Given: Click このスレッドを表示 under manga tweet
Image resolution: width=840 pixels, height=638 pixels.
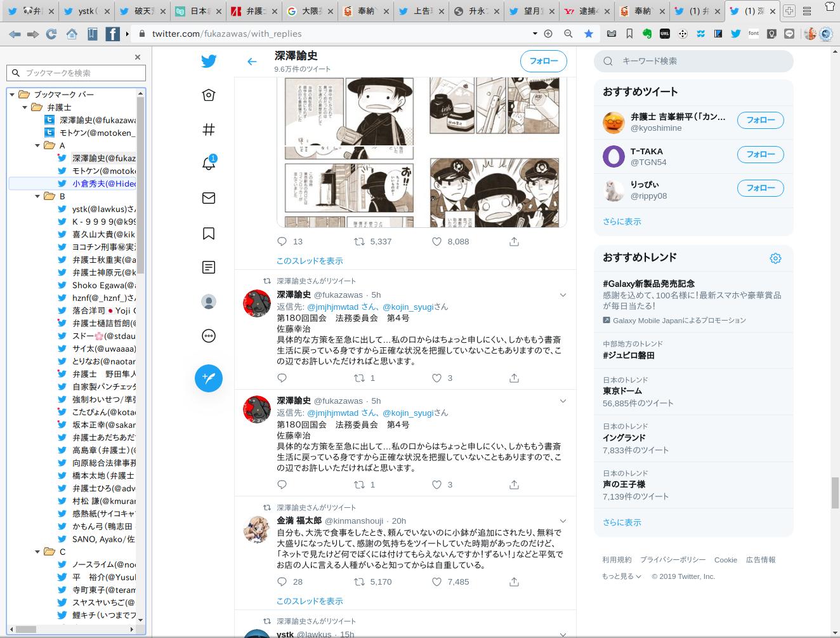Looking at the screenshot, I should pyautogui.click(x=310, y=261).
